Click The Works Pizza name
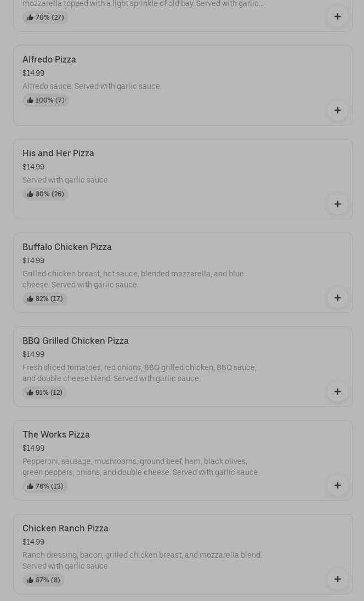 pos(56,434)
